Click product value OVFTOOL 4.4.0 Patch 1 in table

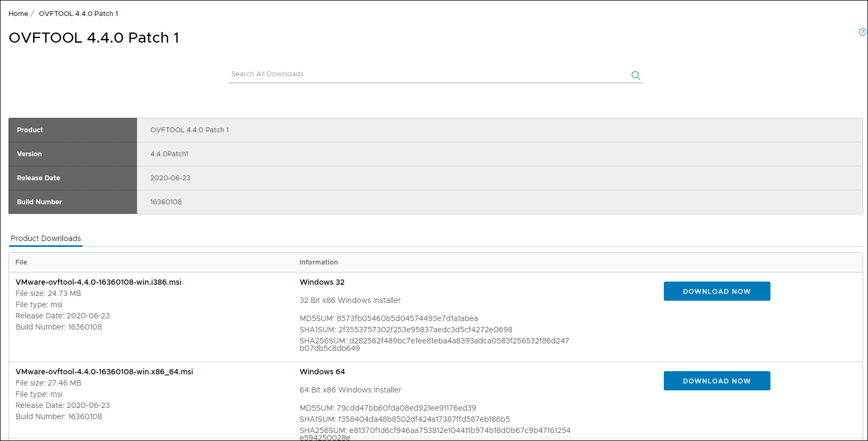coord(189,130)
